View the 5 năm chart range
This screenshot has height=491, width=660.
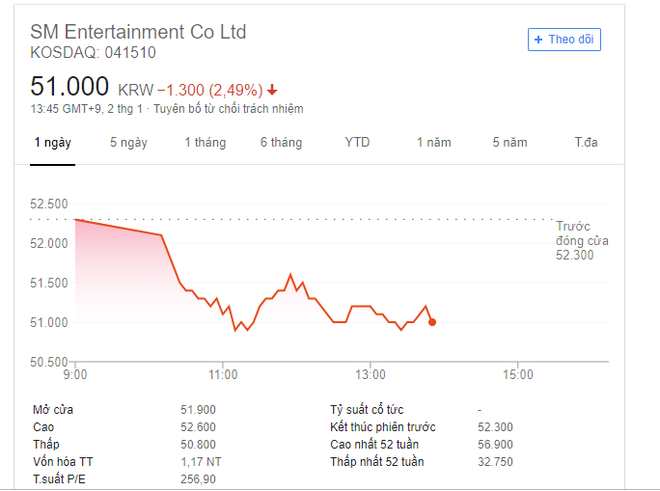click(x=510, y=142)
